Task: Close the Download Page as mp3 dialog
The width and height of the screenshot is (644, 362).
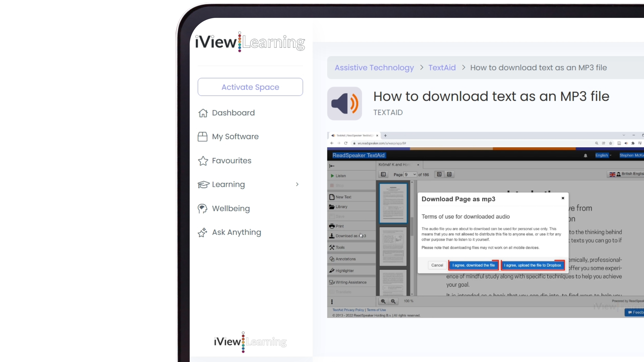Action: pos(563,198)
